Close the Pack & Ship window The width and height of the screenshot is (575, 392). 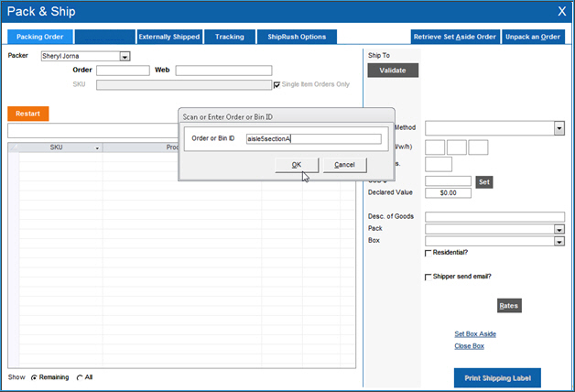pos(561,12)
